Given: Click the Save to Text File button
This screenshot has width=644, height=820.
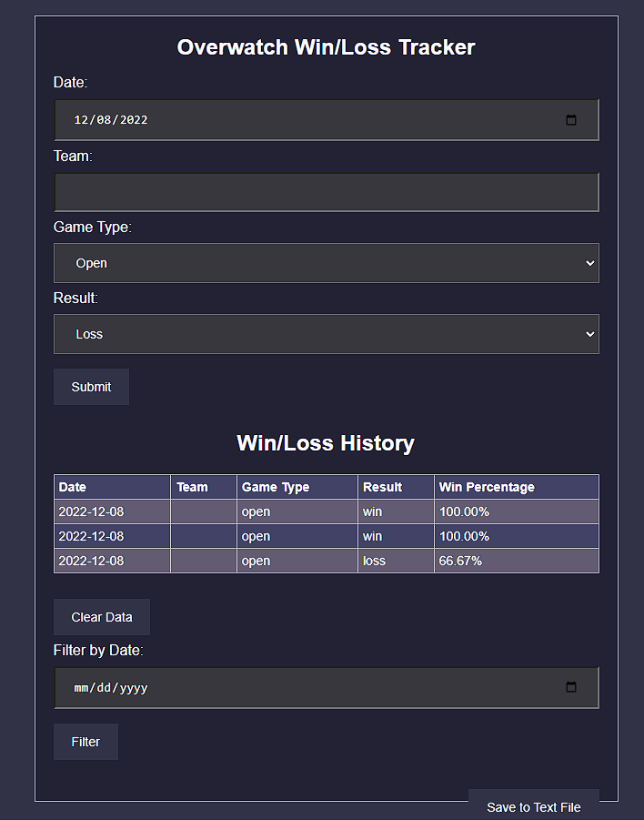Looking at the screenshot, I should click(533, 806).
